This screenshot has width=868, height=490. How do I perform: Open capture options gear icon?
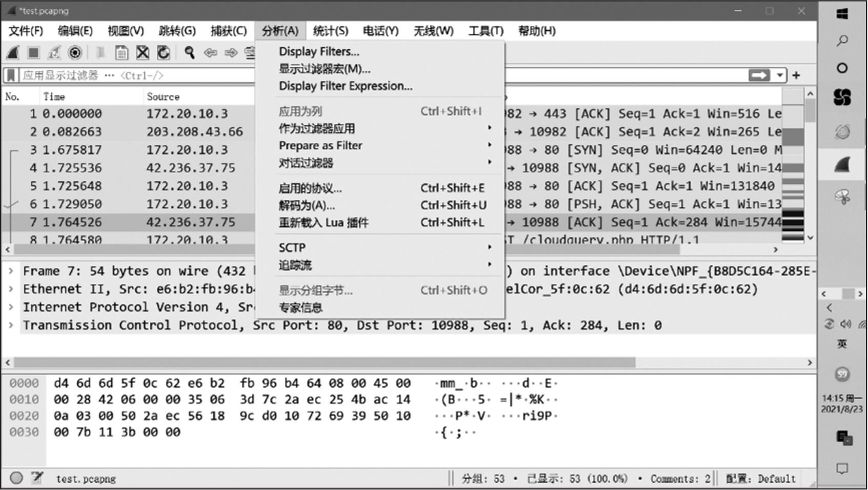(x=75, y=53)
